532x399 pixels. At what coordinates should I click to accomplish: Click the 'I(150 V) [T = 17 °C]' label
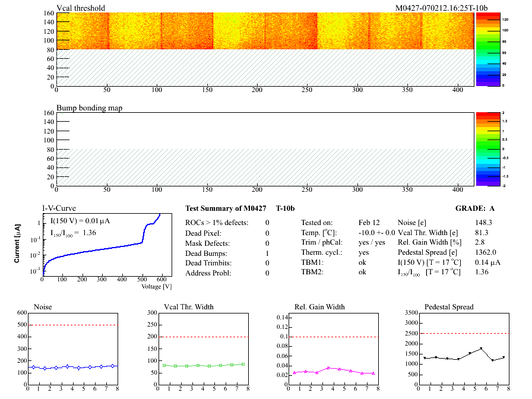coord(429,262)
